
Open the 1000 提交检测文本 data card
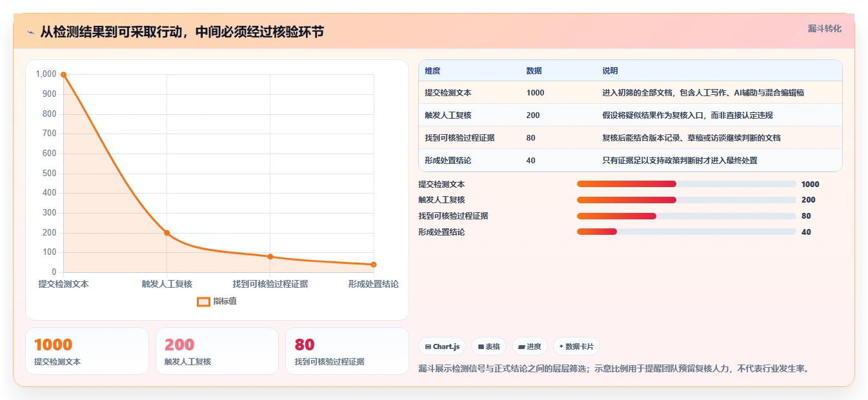[x=87, y=351]
